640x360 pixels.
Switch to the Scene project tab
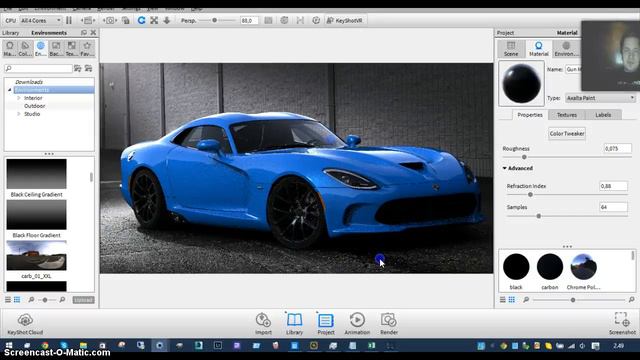[x=511, y=49]
